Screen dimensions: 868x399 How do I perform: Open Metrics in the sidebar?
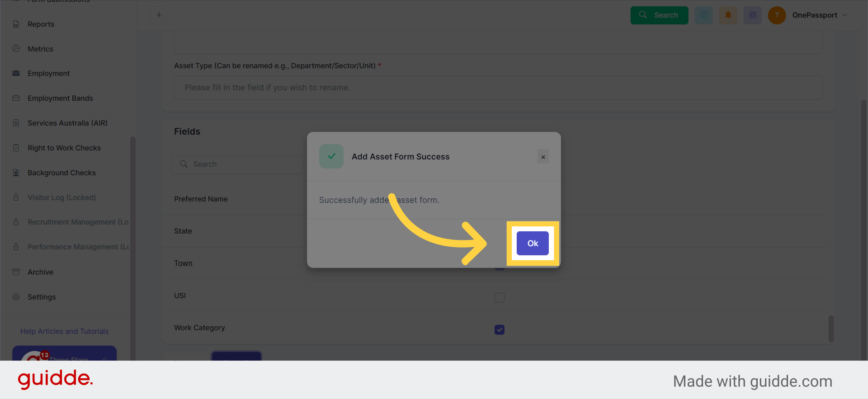tap(40, 49)
